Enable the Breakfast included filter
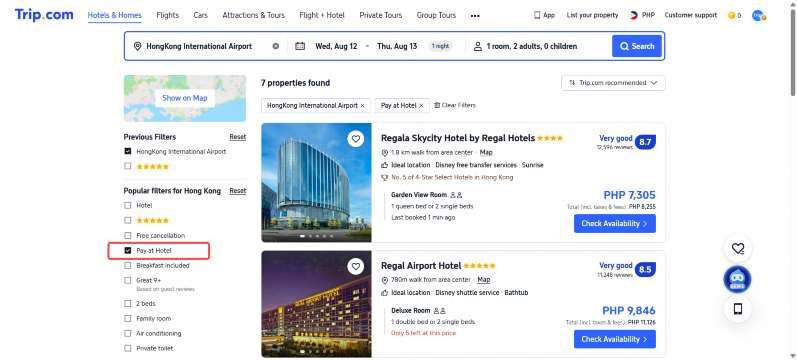 128,265
